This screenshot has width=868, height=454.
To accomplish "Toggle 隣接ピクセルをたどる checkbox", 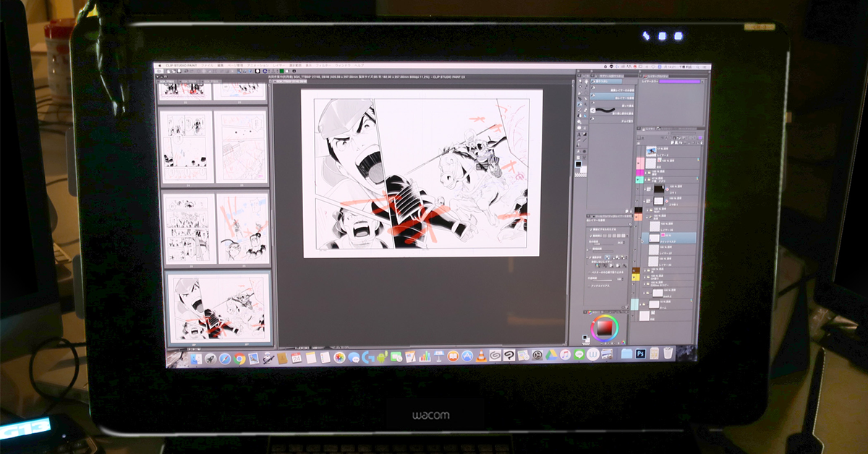I will pos(590,229).
